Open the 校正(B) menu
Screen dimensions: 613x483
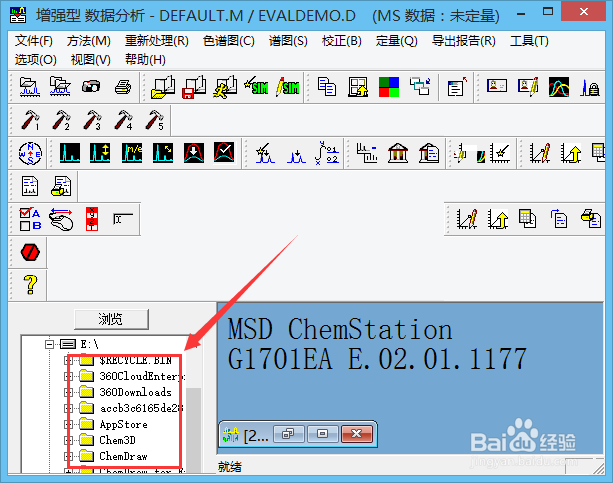coord(342,41)
